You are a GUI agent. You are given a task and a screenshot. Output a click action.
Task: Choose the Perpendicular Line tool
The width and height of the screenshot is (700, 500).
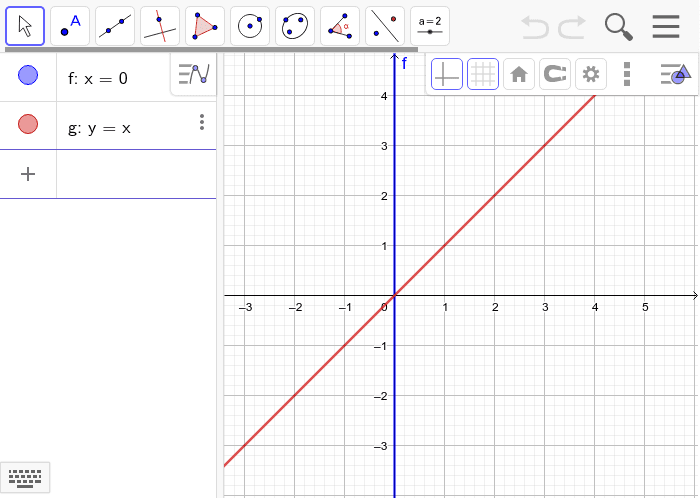click(160, 26)
